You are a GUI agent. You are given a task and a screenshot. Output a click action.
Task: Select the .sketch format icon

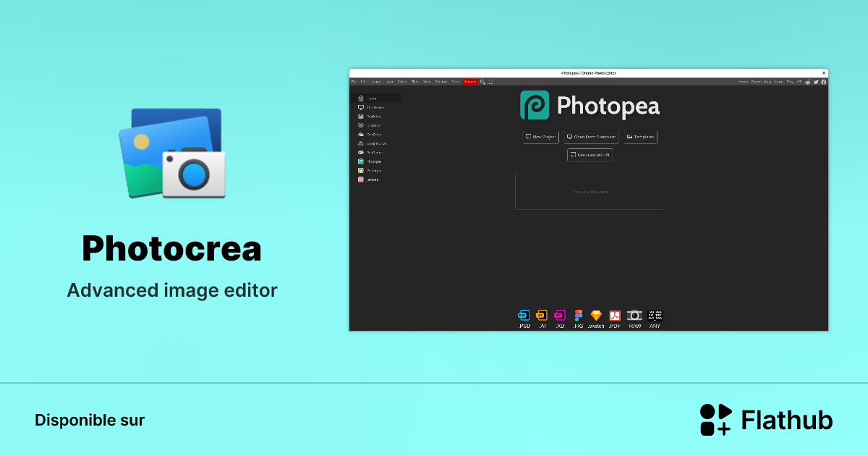point(595,316)
